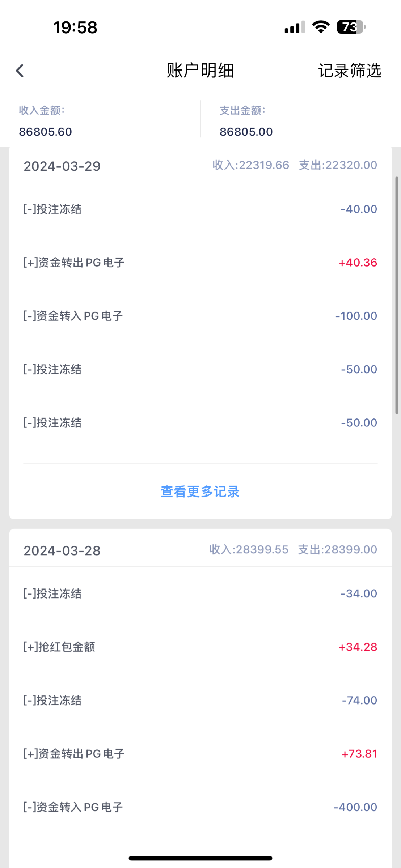The image size is (401, 868).
Task: Open the -34.00 投注冻结 record
Action: tap(200, 593)
